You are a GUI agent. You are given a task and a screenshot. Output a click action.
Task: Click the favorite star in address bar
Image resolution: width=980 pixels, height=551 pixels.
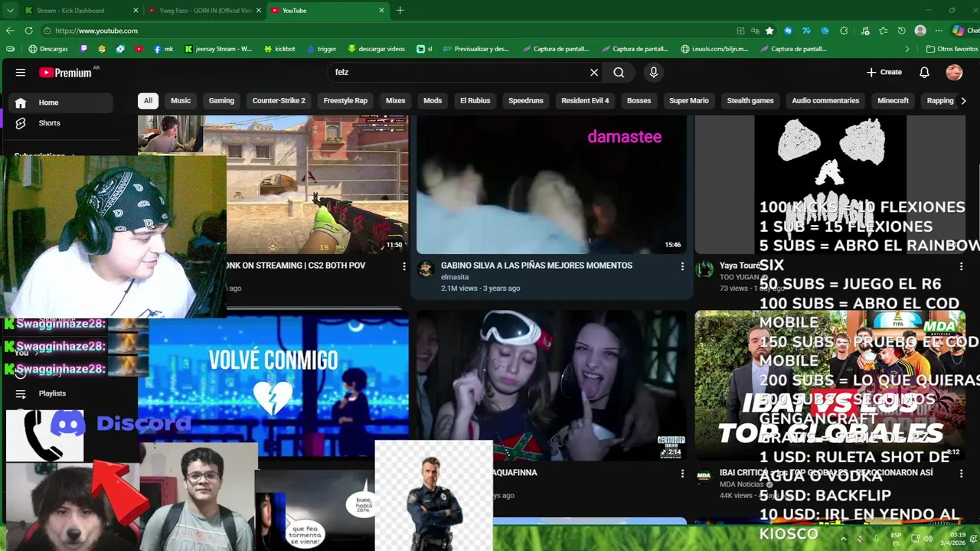point(769,31)
